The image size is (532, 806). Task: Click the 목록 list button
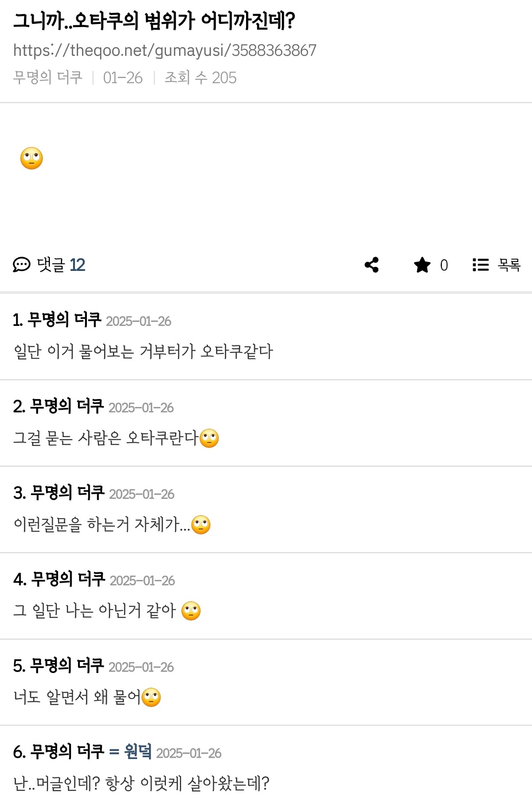click(509, 265)
